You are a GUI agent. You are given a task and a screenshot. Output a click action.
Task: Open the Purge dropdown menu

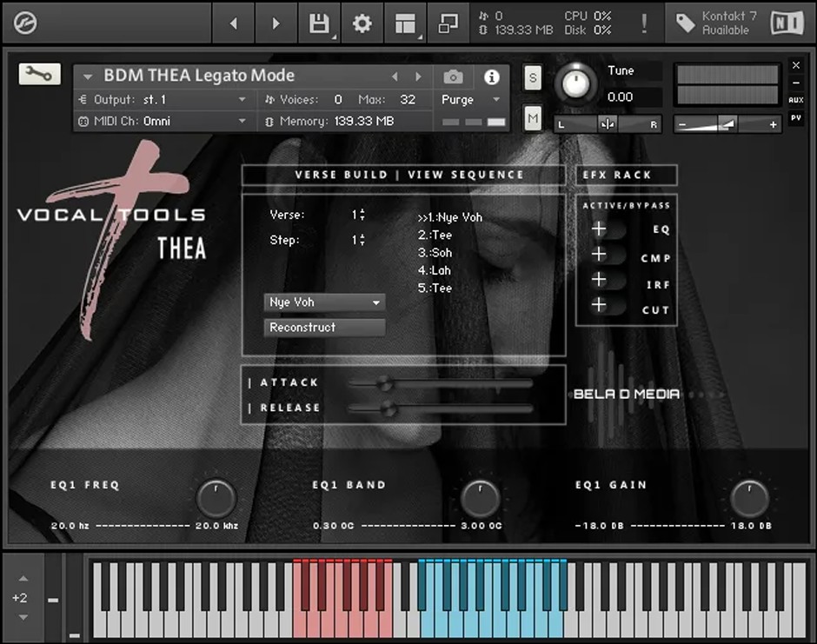(x=470, y=100)
